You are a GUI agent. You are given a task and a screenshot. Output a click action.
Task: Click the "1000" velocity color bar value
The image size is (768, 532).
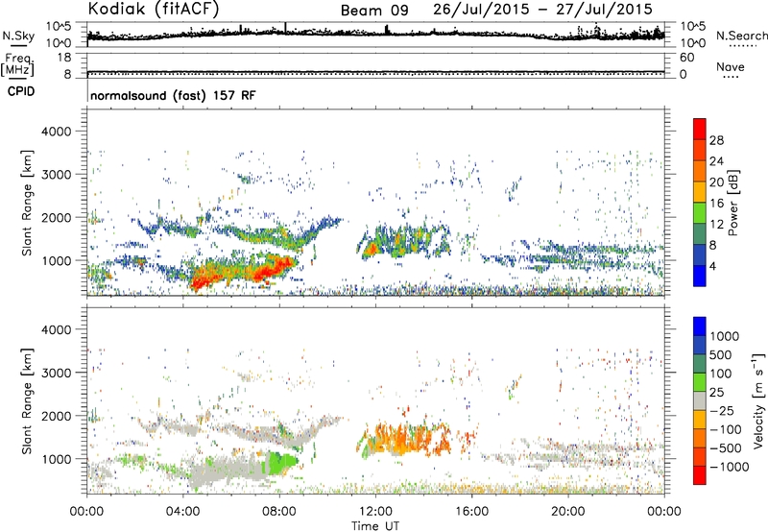pyautogui.click(x=725, y=336)
